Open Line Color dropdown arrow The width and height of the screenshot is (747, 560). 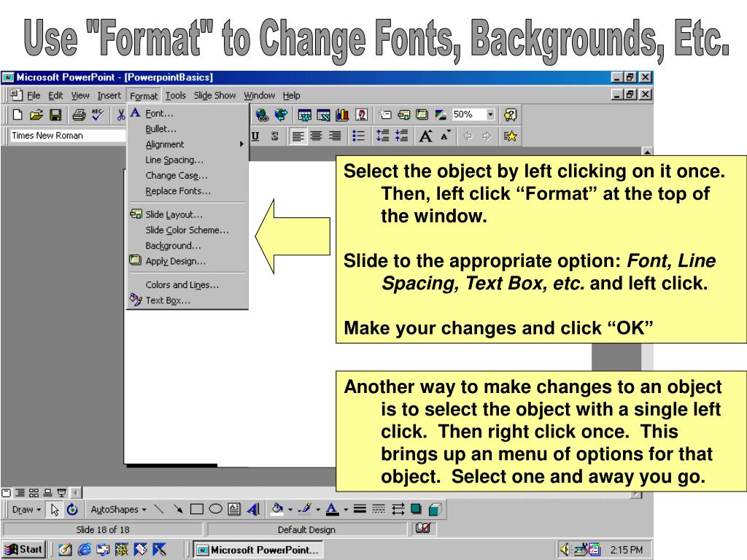click(318, 510)
